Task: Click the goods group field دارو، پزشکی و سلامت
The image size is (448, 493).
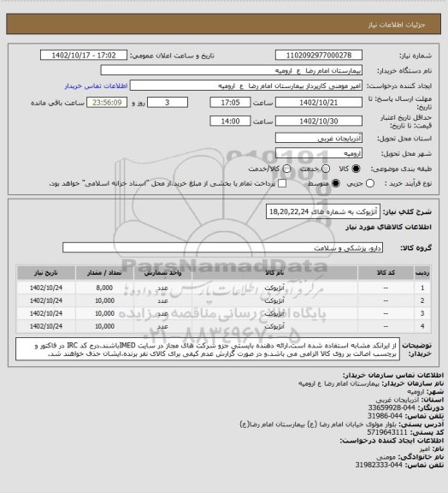Action: 222,247
